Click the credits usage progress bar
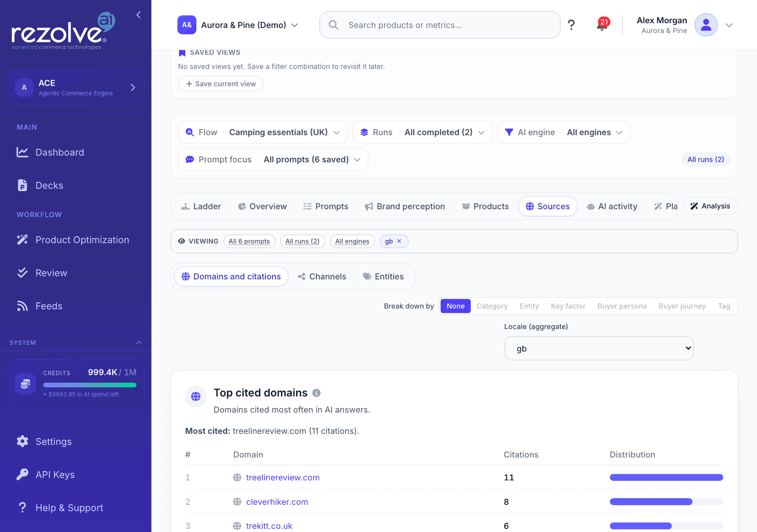 tap(90, 385)
